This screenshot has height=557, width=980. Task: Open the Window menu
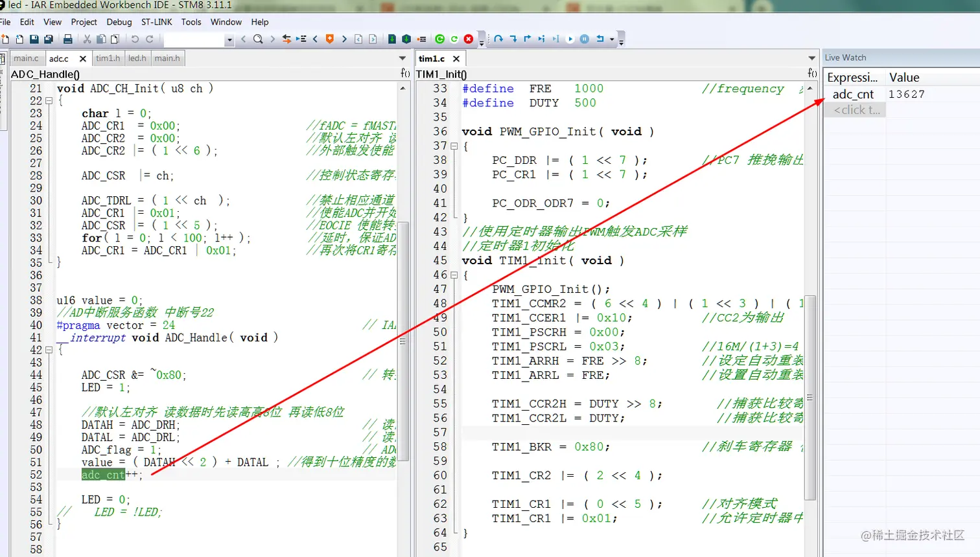226,21
